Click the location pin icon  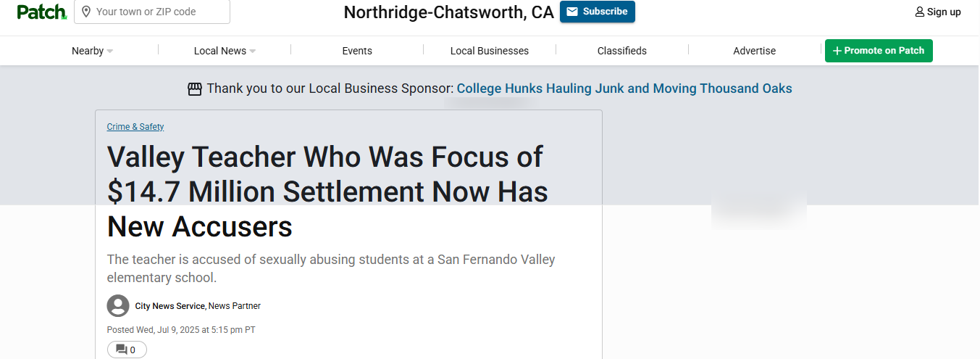tap(86, 12)
